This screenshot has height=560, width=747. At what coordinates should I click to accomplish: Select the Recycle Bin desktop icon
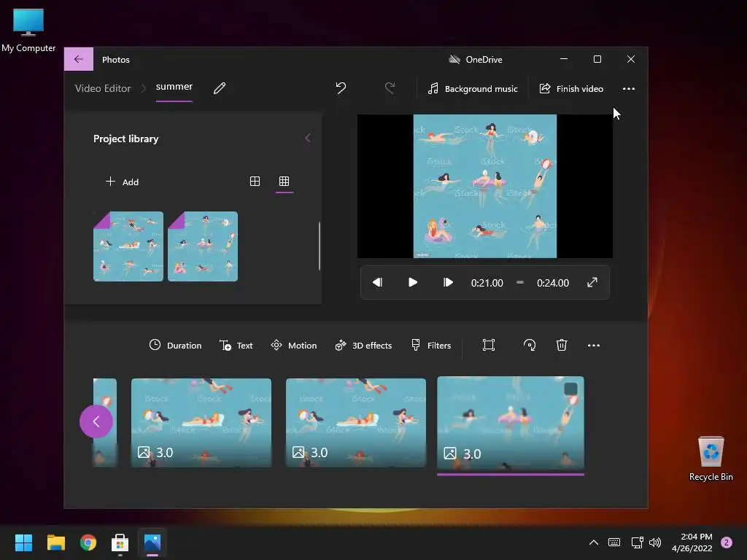coord(711,459)
